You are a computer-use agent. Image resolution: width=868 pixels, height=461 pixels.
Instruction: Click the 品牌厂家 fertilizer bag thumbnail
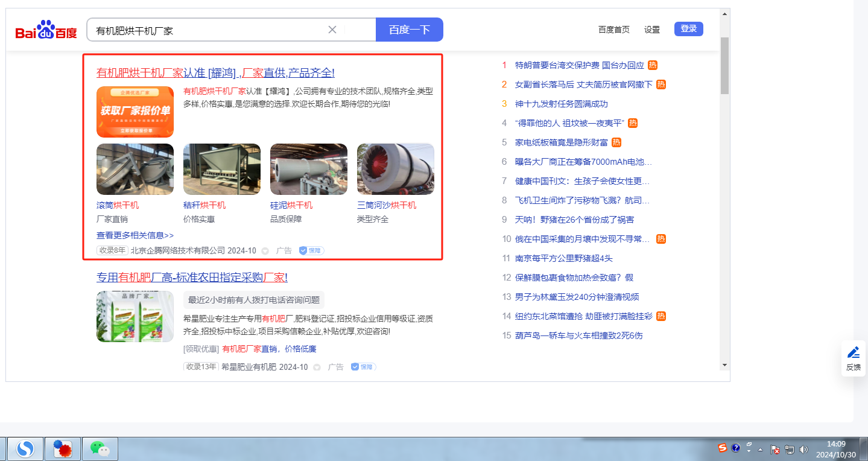click(x=135, y=317)
